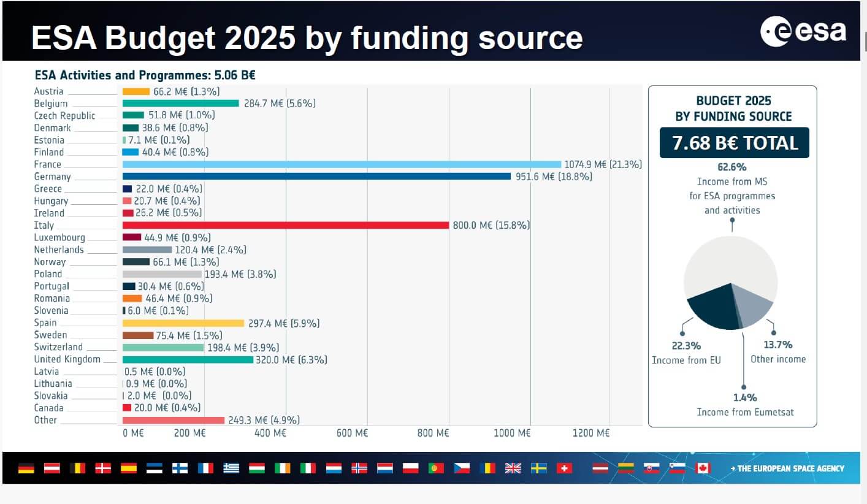This screenshot has width=867, height=504.
Task: Select the Swiss flag icon
Action: coord(563,468)
